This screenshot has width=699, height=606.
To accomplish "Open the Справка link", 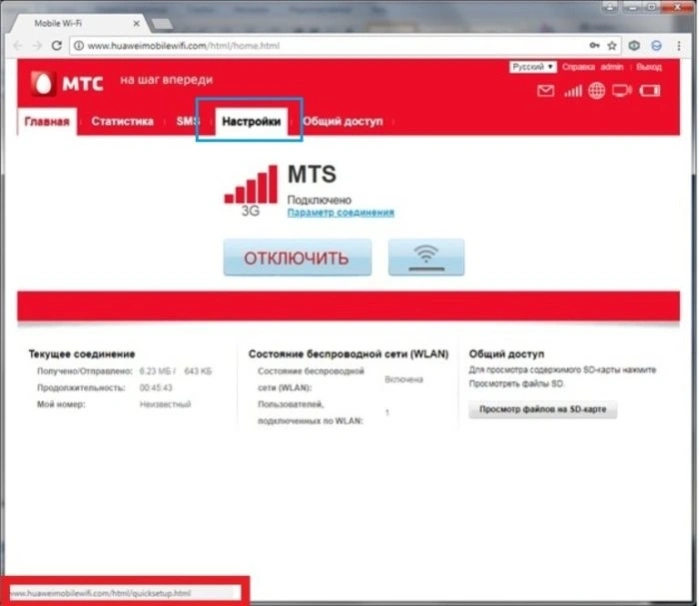I will point(578,67).
